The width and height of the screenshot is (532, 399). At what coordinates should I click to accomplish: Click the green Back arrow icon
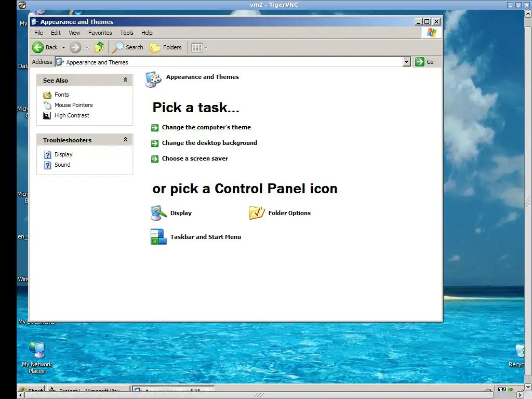(37, 47)
